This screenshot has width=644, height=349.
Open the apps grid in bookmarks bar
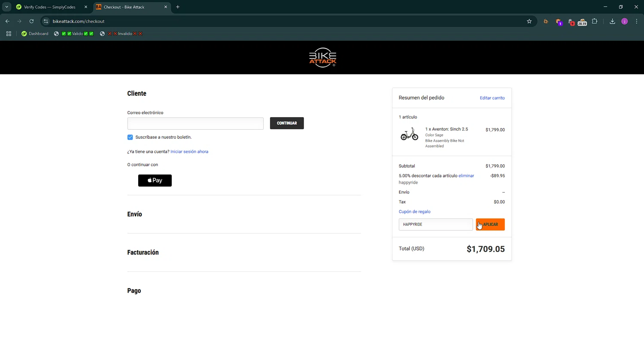pyautogui.click(x=9, y=33)
